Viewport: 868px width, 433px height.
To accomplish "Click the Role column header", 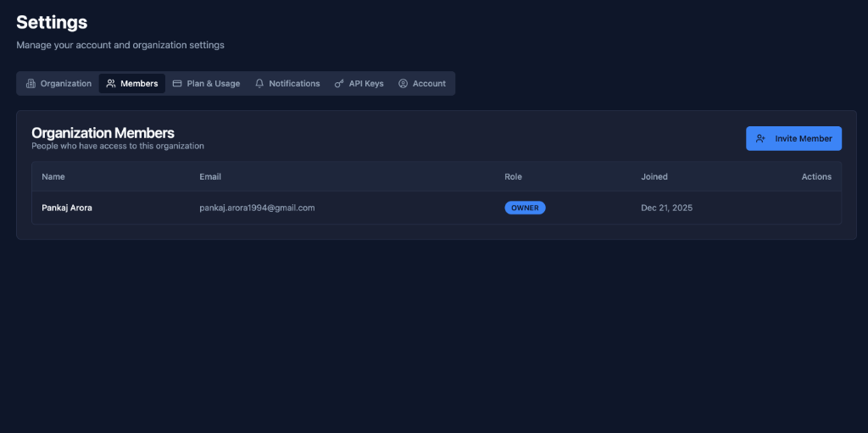I will (513, 177).
